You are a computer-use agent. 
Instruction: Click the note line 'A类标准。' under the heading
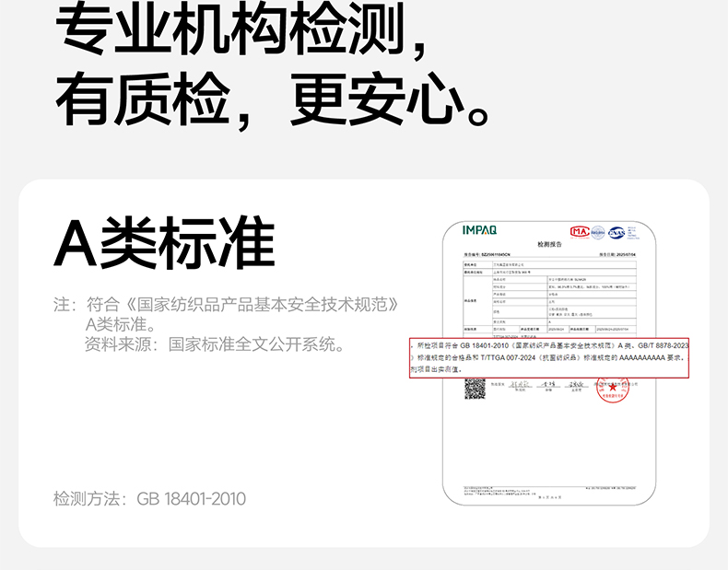tap(121, 325)
